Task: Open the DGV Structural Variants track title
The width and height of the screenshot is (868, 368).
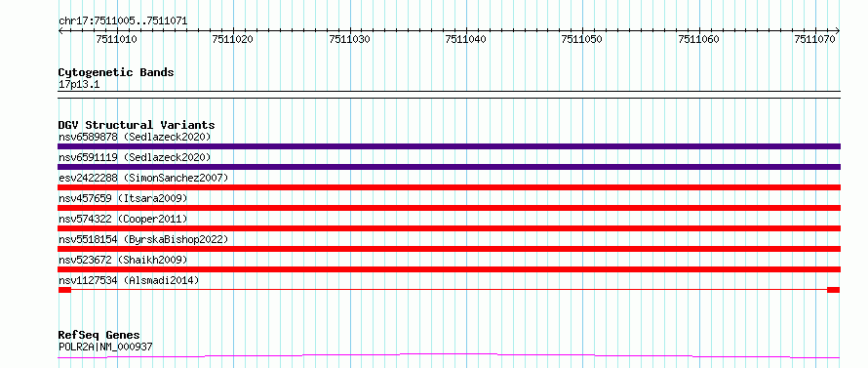Action: [x=137, y=125]
